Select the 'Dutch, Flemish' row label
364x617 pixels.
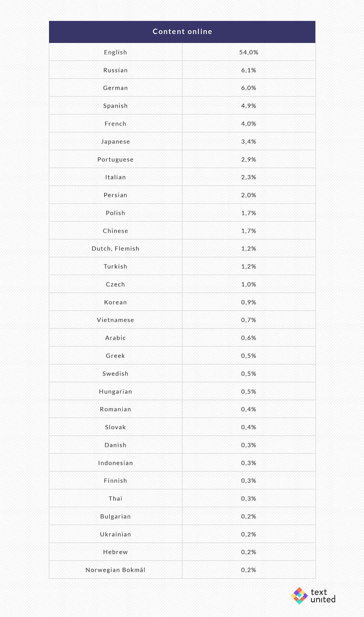click(115, 248)
